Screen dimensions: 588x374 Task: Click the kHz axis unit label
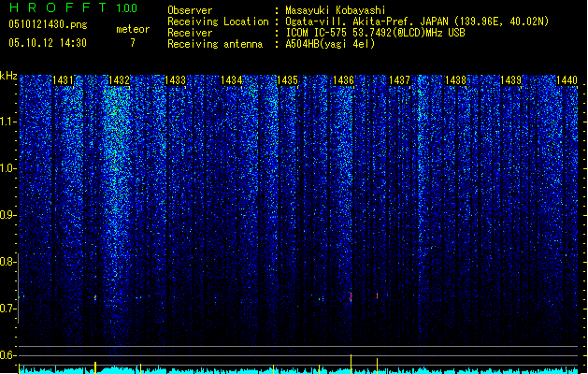8,76
